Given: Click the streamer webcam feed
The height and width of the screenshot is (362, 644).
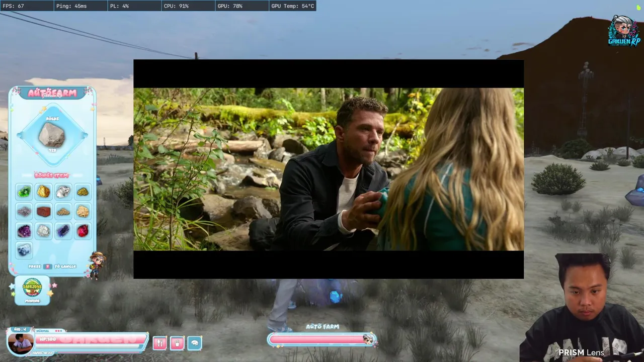Looking at the screenshot, I should [582, 308].
